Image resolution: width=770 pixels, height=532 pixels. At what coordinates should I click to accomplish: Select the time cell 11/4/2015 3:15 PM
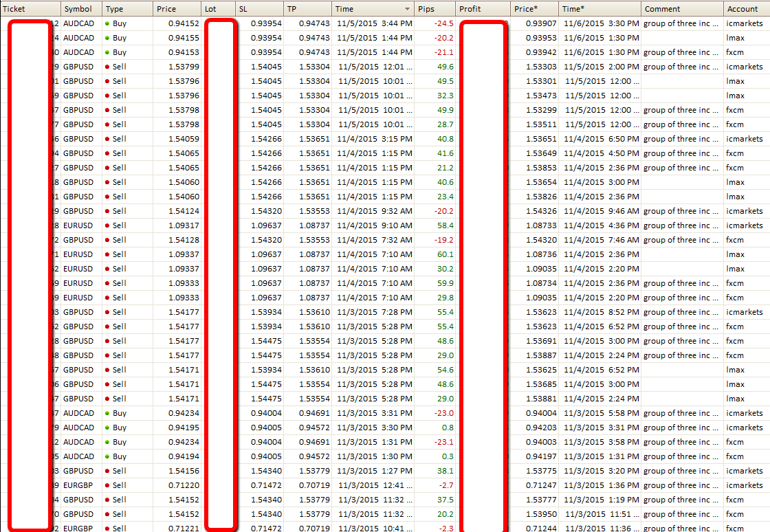click(x=374, y=139)
